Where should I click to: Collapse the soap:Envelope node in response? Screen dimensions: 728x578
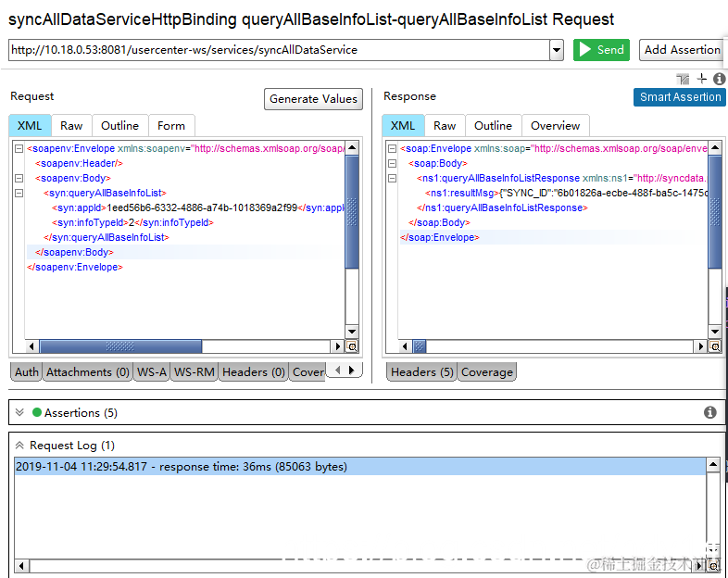click(x=393, y=148)
